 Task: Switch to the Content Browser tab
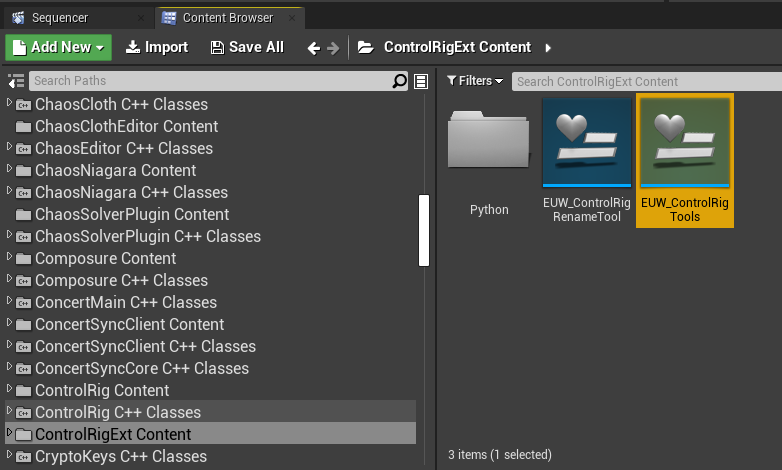click(228, 18)
